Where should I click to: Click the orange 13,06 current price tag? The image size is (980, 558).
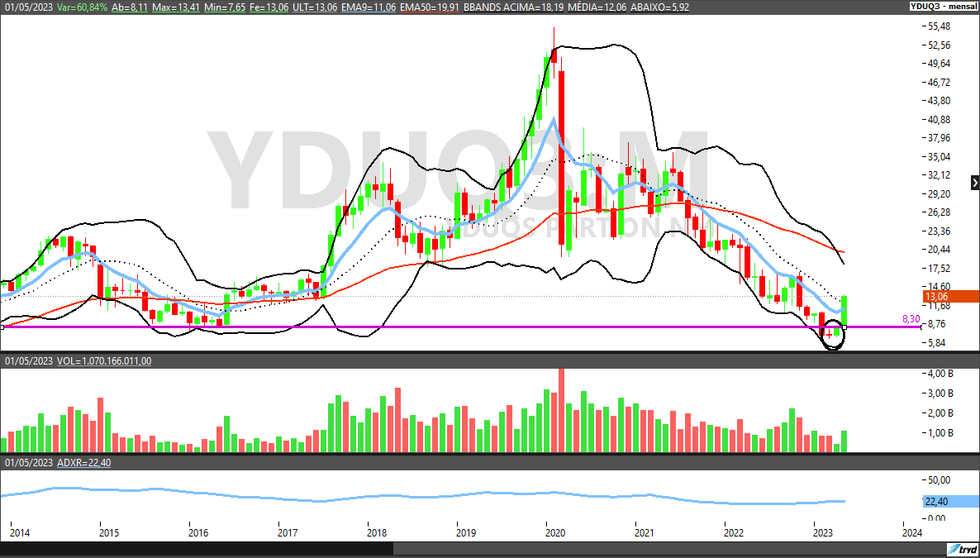pyautogui.click(x=949, y=297)
